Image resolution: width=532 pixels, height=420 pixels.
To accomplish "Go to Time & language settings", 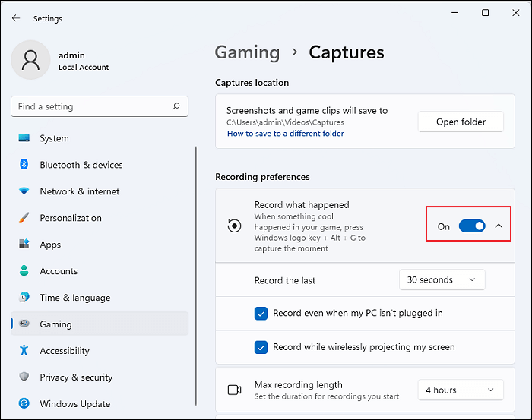I will click(x=74, y=298).
